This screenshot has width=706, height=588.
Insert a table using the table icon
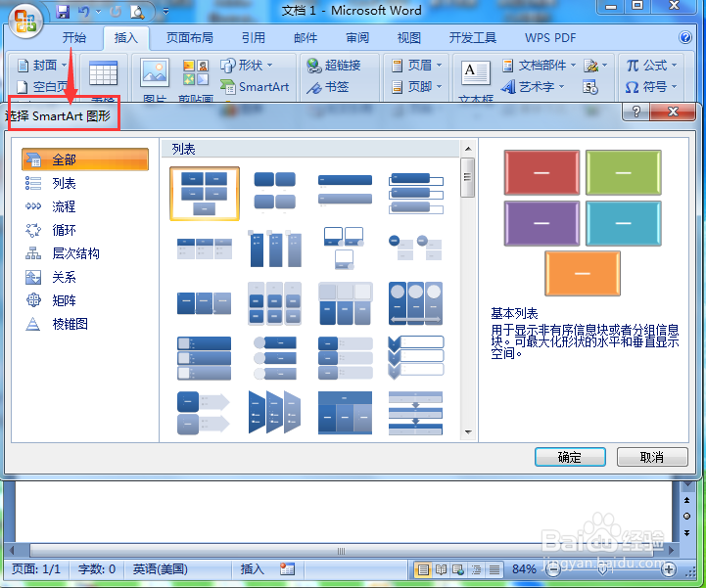pyautogui.click(x=103, y=72)
